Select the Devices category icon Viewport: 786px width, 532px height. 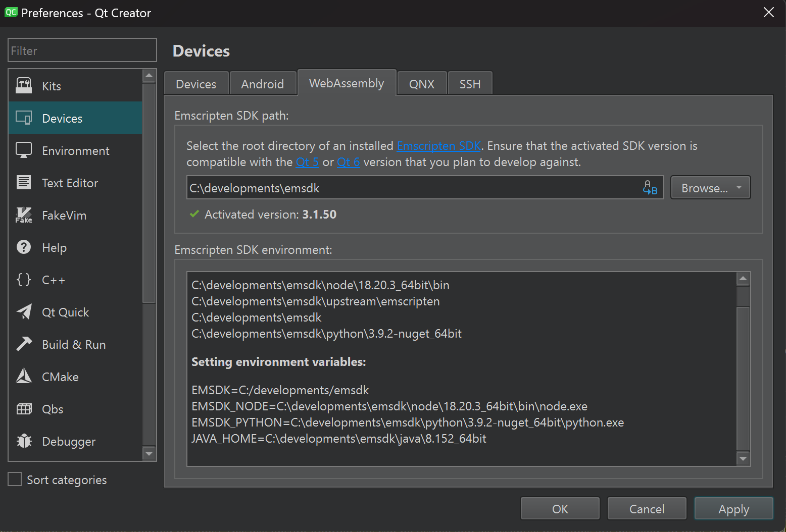(24, 118)
